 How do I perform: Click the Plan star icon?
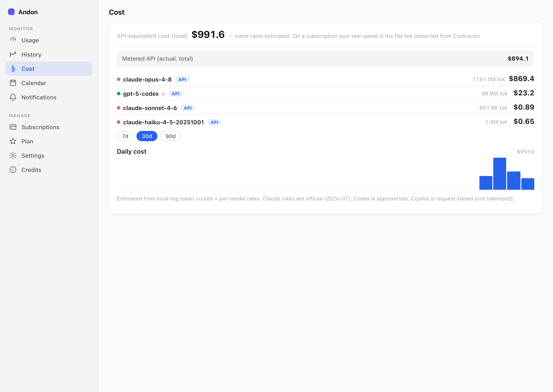pyautogui.click(x=13, y=141)
